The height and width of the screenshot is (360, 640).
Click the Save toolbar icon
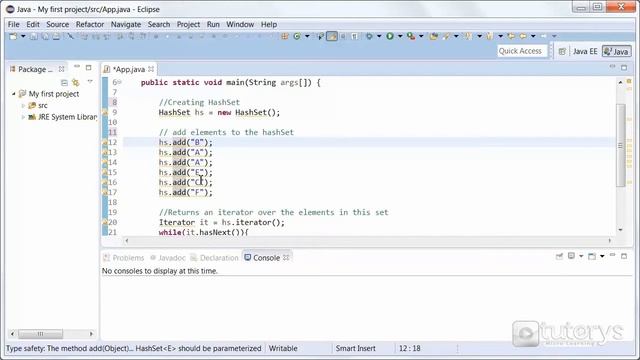pos(34,36)
